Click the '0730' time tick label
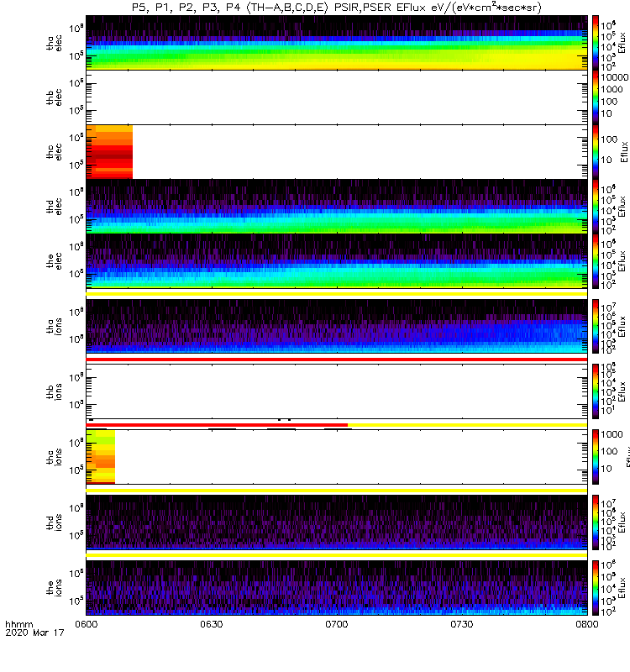The width and height of the screenshot is (630, 672). point(461,624)
